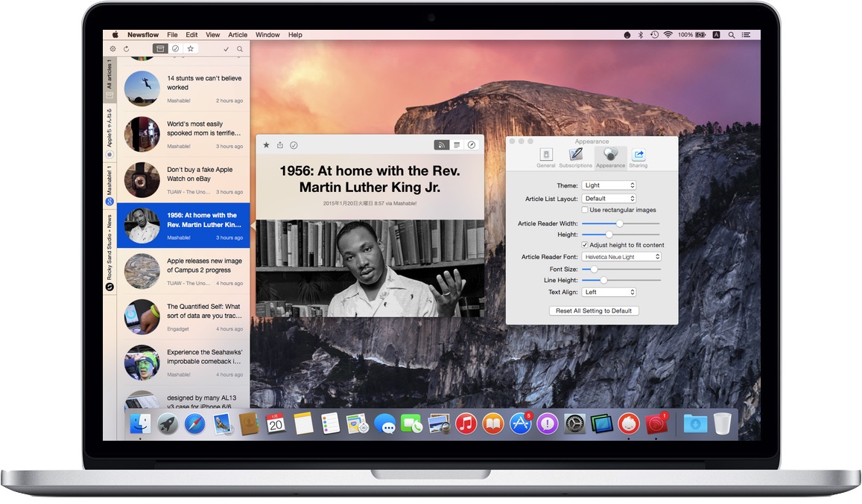
Task: Filter list to unread articles icon
Action: pyautogui.click(x=175, y=49)
